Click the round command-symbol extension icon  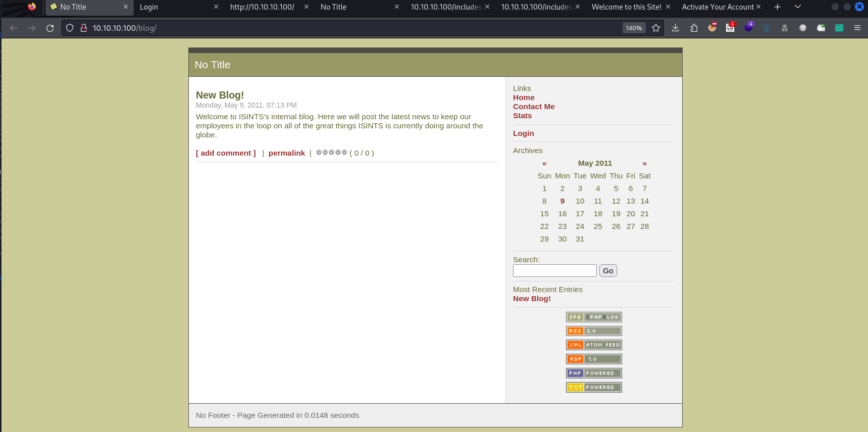(803, 28)
